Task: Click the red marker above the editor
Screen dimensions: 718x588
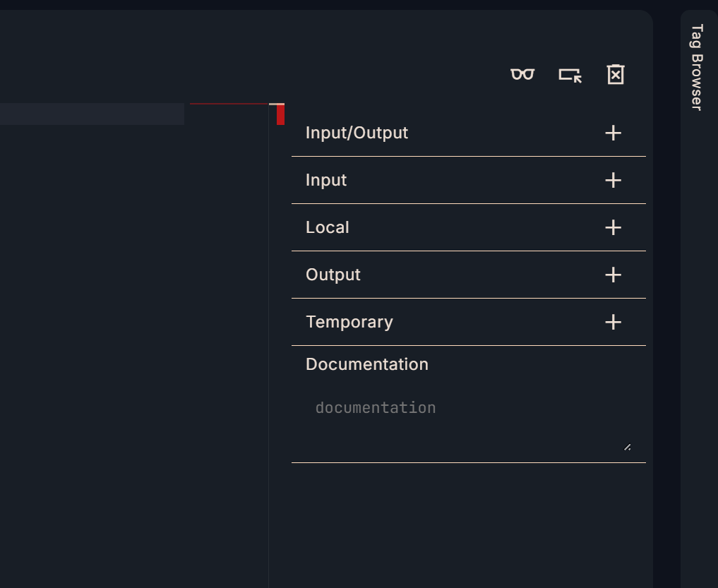Action: pyautogui.click(x=280, y=114)
